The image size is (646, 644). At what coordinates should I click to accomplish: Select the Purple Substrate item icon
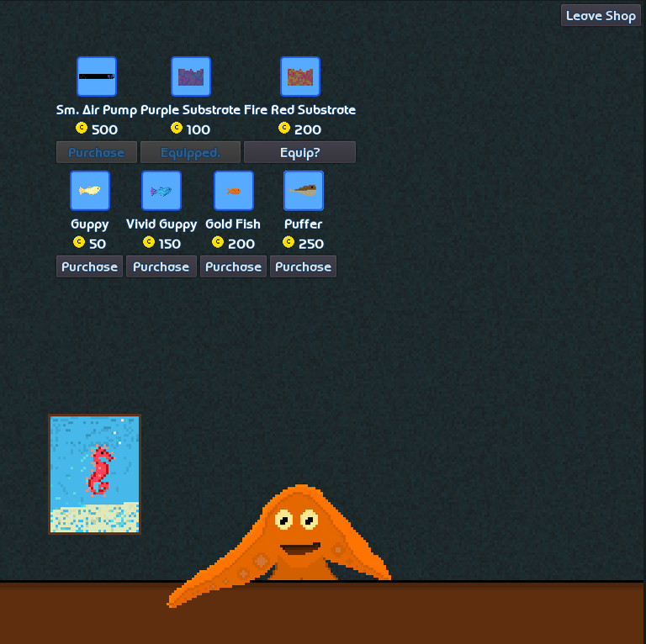coord(191,77)
